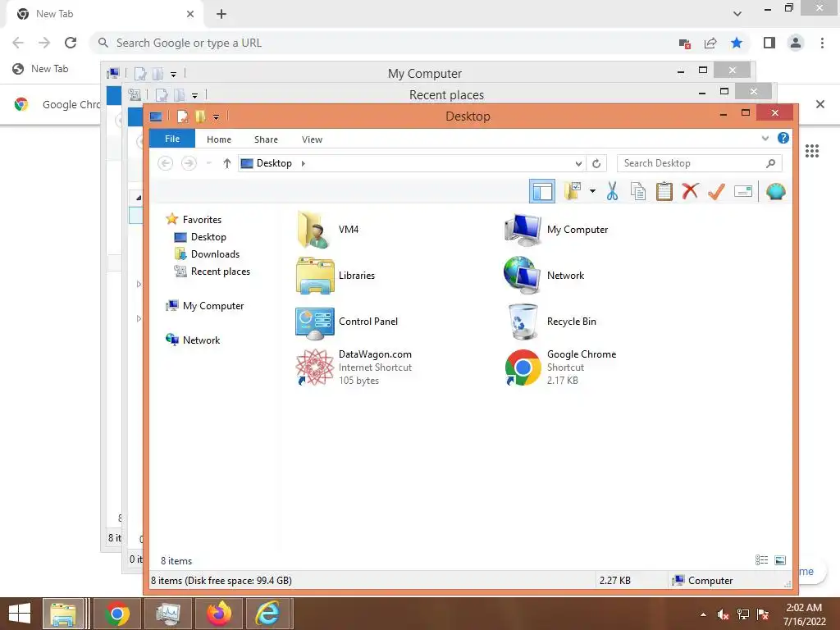Click properties icon in Desktop title bar
The image size is (840, 630).
point(183,116)
